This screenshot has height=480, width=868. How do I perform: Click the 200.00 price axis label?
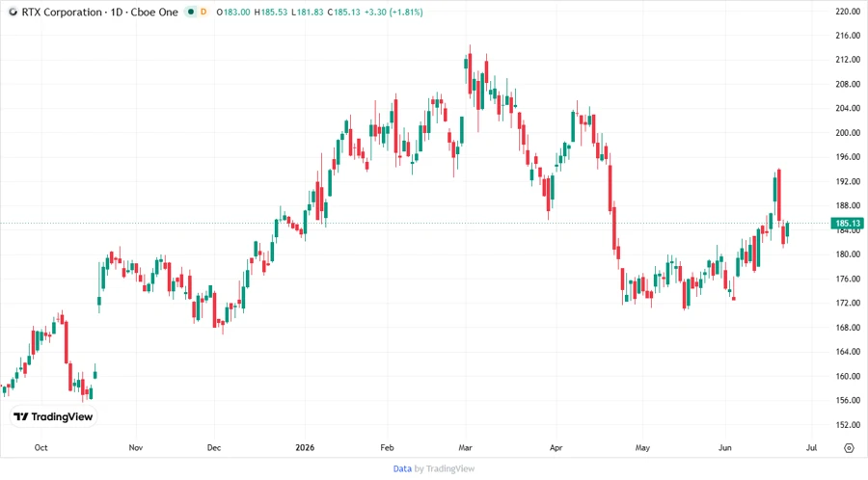click(848, 133)
